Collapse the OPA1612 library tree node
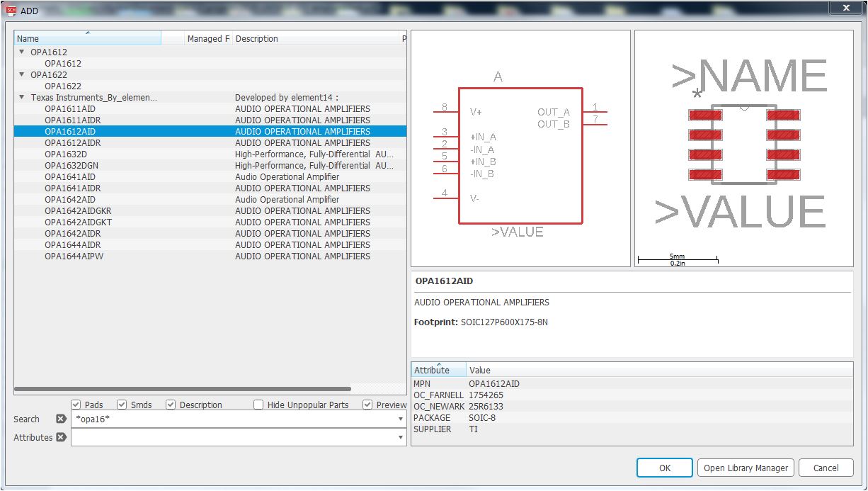Image resolution: width=868 pixels, height=491 pixels. [x=22, y=52]
